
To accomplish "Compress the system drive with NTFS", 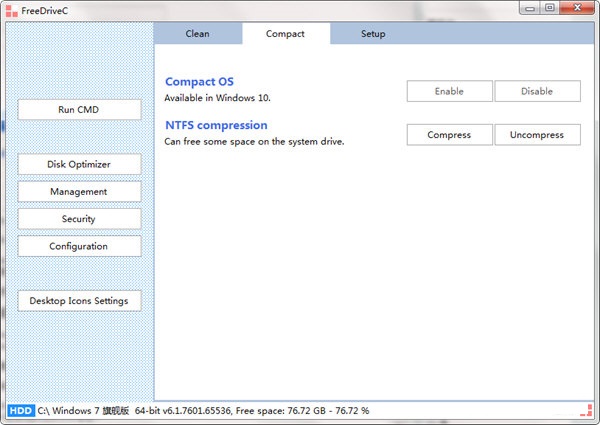I will [x=450, y=135].
